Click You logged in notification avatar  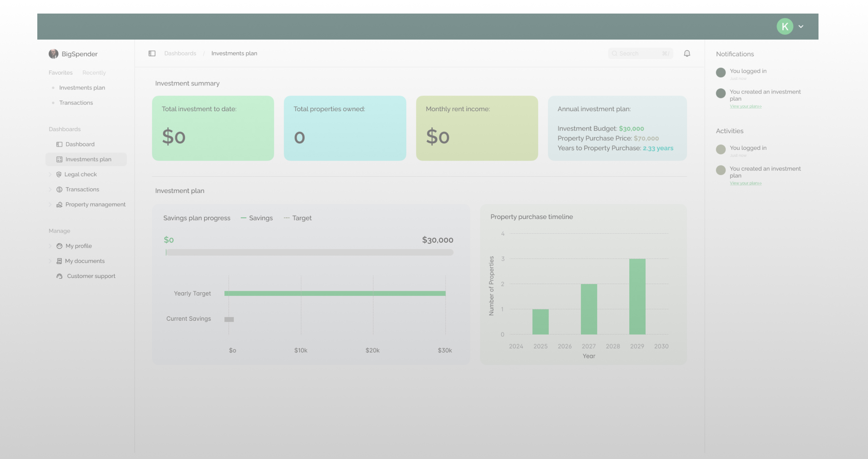click(721, 73)
